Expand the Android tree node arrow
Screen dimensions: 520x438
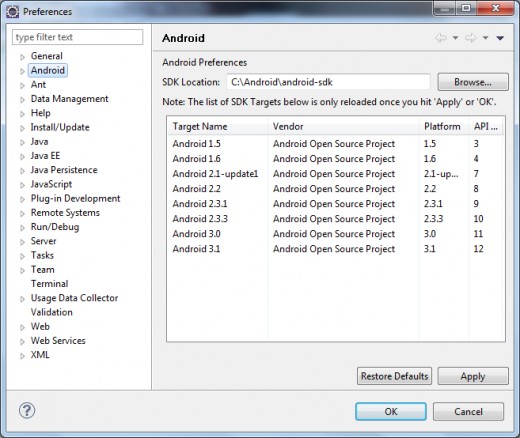[x=22, y=71]
